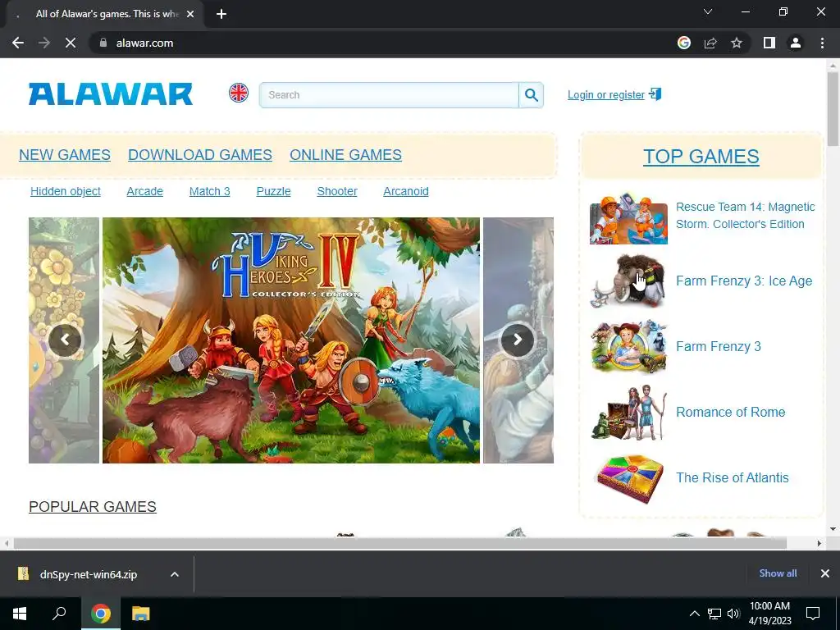Open Farm Frenzy 3: Ice Age link
840x630 pixels.
coord(743,281)
